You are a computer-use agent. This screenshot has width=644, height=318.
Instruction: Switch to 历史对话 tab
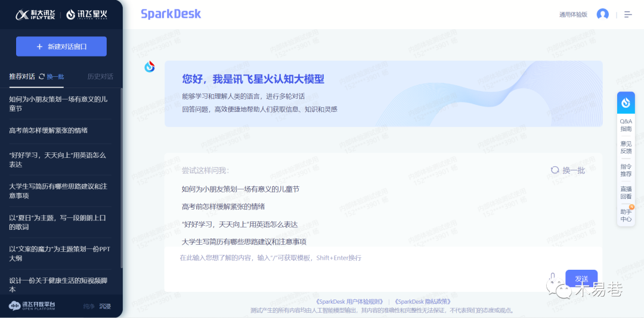100,77
